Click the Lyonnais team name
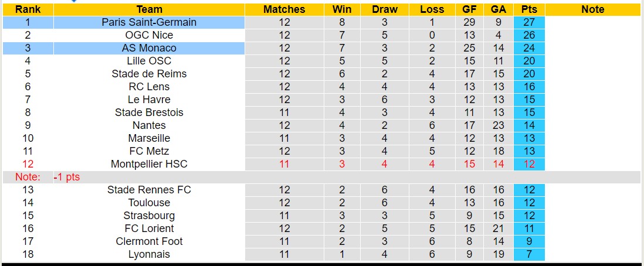Image resolution: width=644 pixels, height=266 pixels. [x=149, y=254]
